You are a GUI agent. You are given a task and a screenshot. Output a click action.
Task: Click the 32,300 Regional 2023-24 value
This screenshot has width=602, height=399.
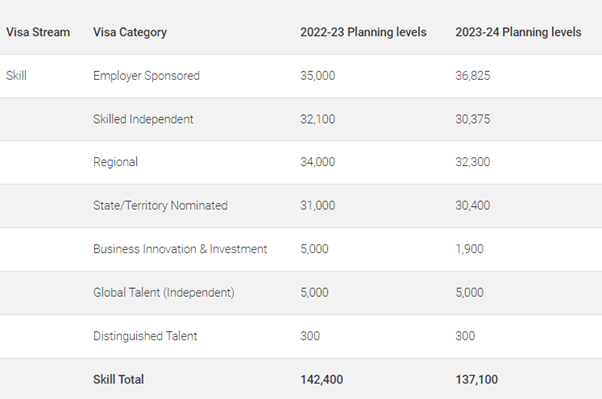(473, 162)
